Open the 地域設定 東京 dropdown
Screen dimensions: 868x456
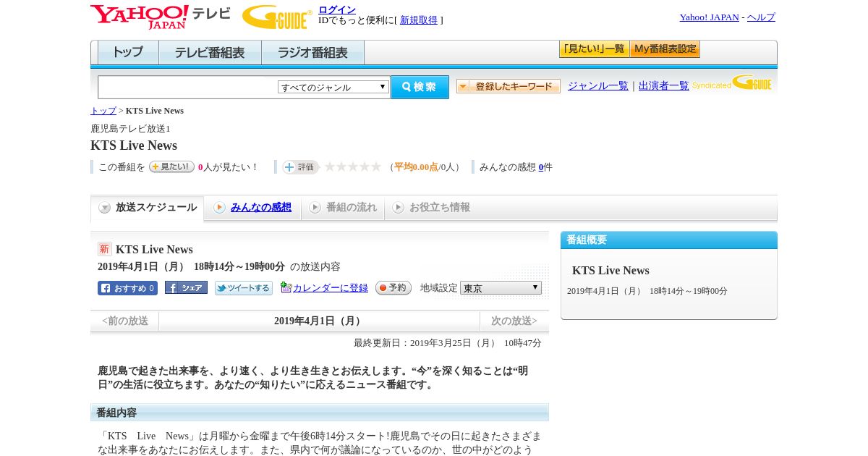pyautogui.click(x=501, y=288)
